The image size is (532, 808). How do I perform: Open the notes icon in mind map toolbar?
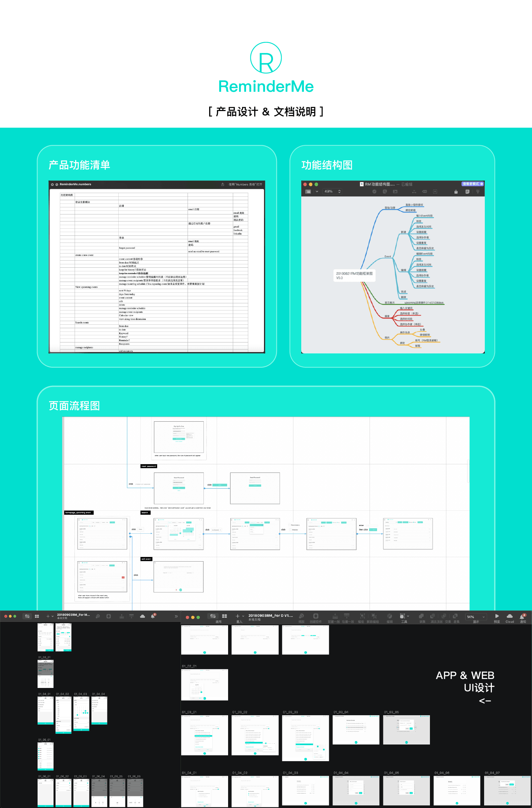point(467,192)
